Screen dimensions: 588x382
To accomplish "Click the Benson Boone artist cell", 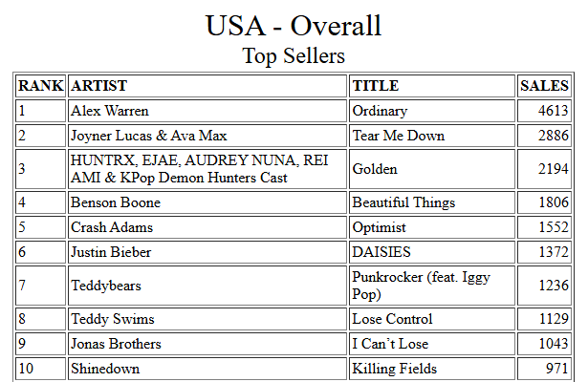I will click(x=207, y=202).
